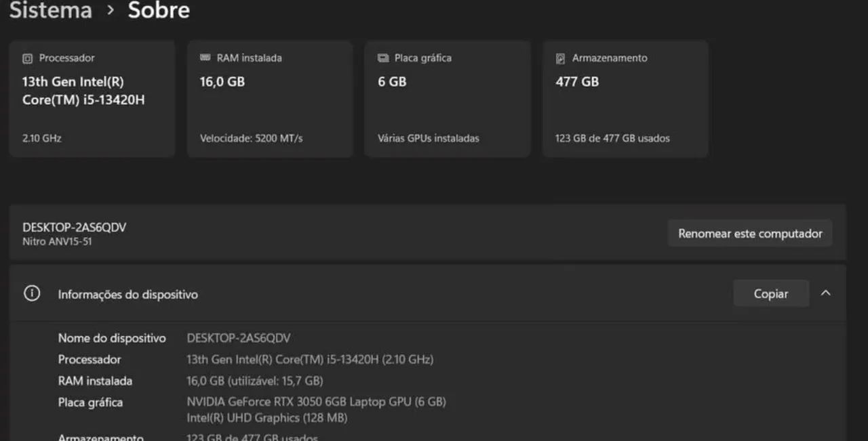Collapse Informações do dispositivo section chevron
The image size is (868, 441).
[825, 293]
